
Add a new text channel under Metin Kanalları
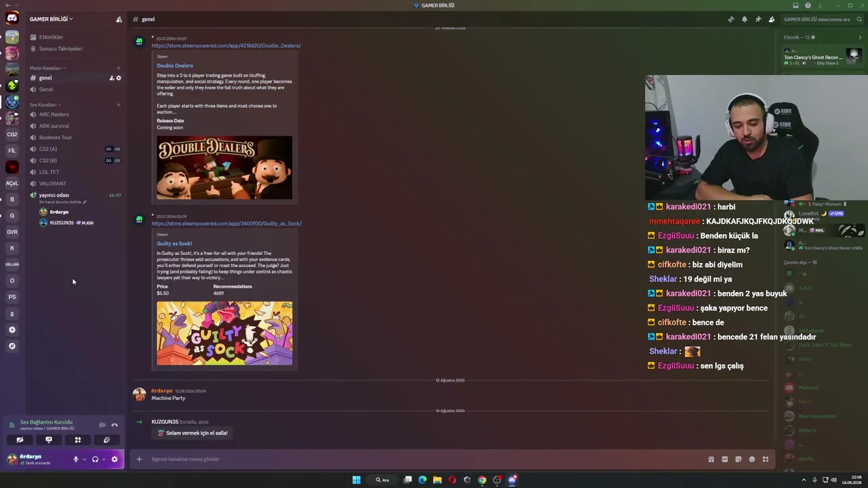coord(119,68)
